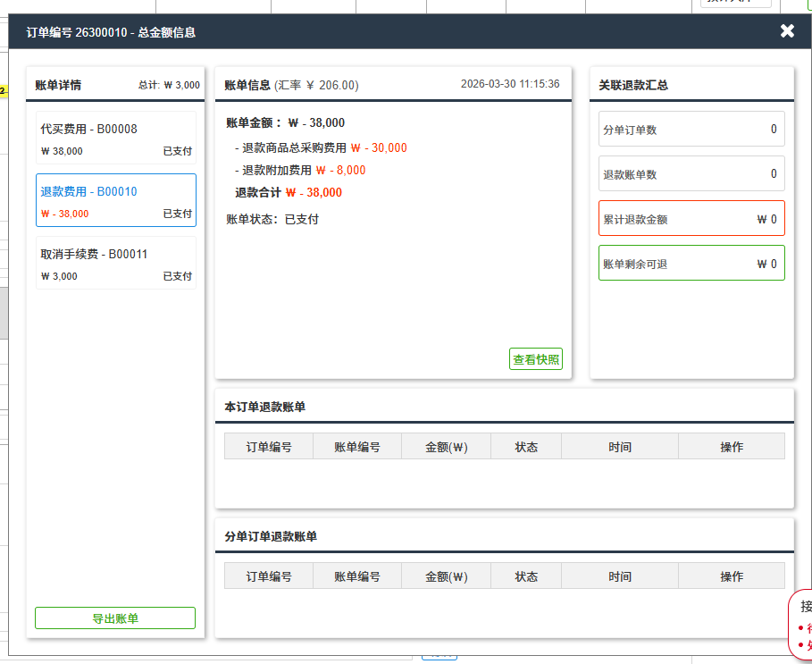
Task: Click the 查看快照 snapshot button
Action: coord(536,359)
